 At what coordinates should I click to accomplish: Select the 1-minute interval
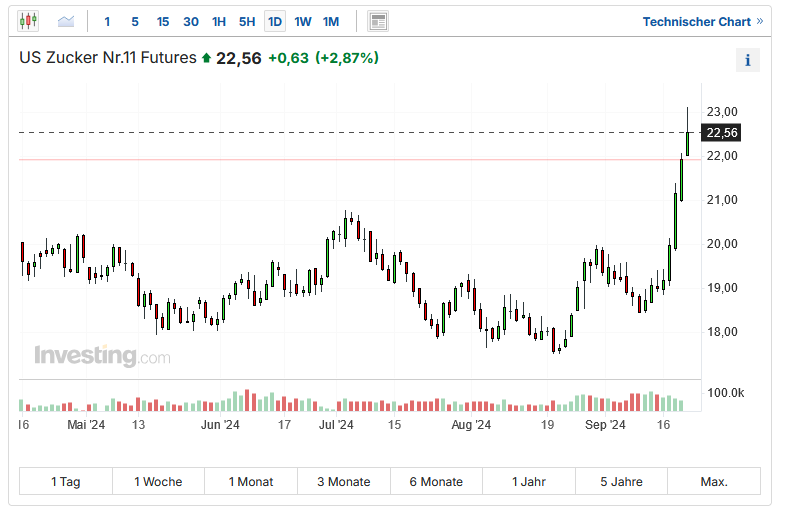[x=108, y=21]
